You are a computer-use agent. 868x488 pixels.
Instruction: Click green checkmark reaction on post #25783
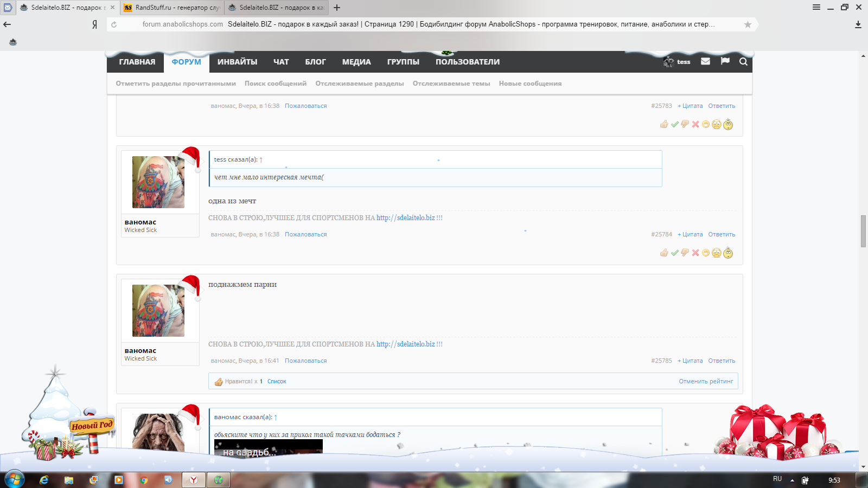pyautogui.click(x=675, y=124)
